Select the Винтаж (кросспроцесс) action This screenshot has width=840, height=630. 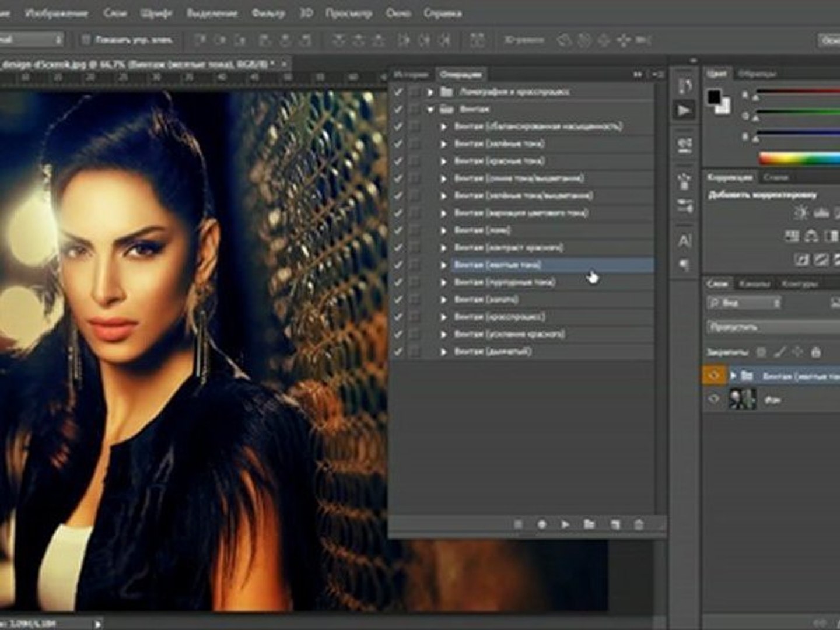coord(499,317)
